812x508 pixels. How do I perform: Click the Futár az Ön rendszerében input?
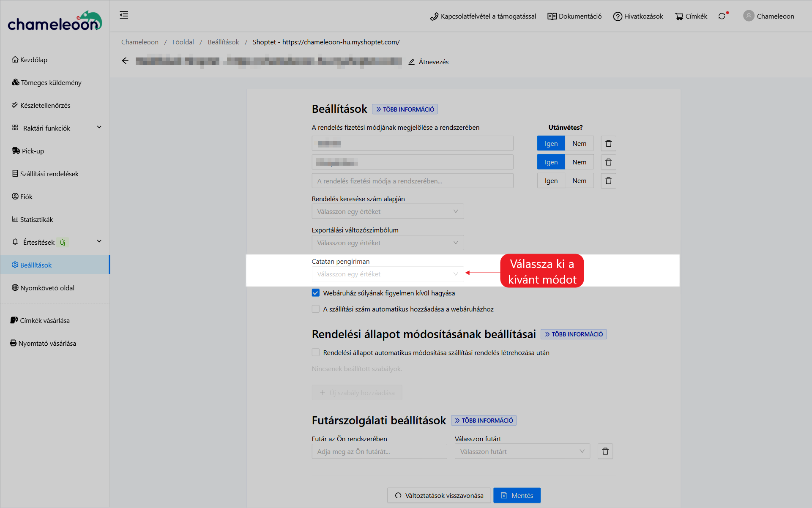(x=379, y=451)
